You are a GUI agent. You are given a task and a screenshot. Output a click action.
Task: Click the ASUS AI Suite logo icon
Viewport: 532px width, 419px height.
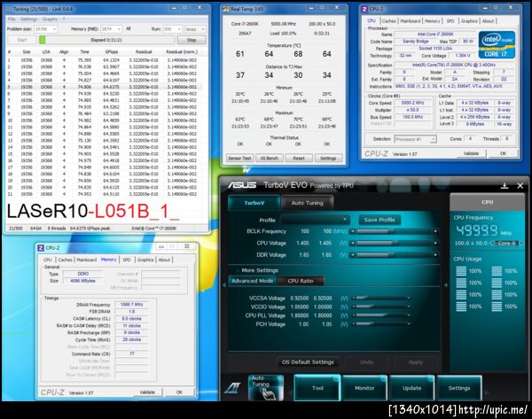point(232,388)
